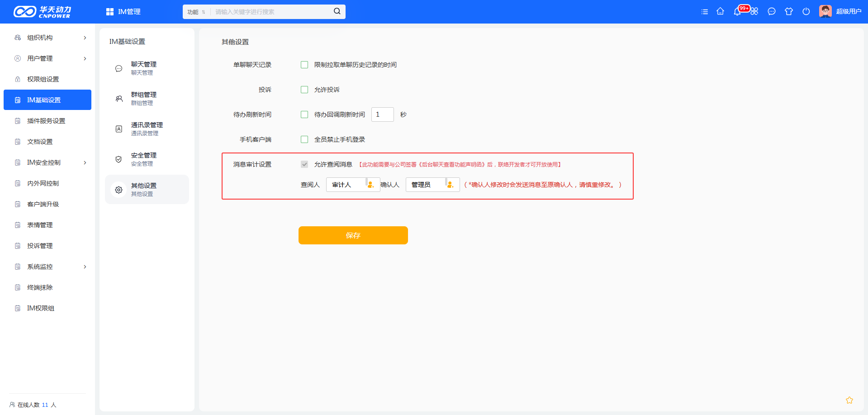Check 全员禁止手机登录 checkbox
The height and width of the screenshot is (415, 868).
(x=304, y=139)
